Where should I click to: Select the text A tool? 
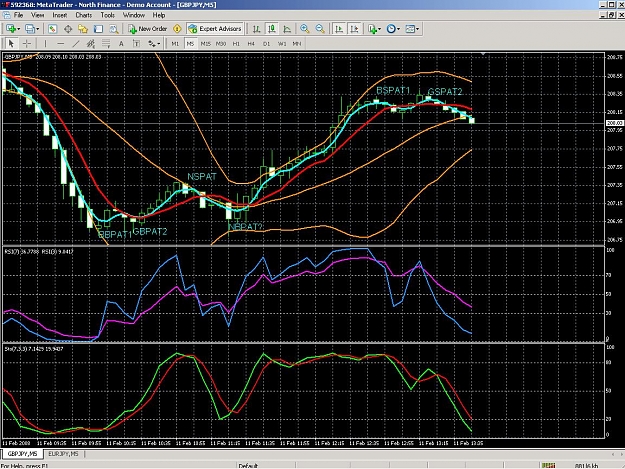[121, 43]
